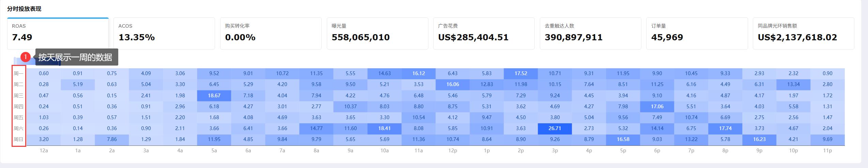Click the 7.86 cell for 周日 at 2a
This screenshot has width=868, height=168.
[112, 139]
